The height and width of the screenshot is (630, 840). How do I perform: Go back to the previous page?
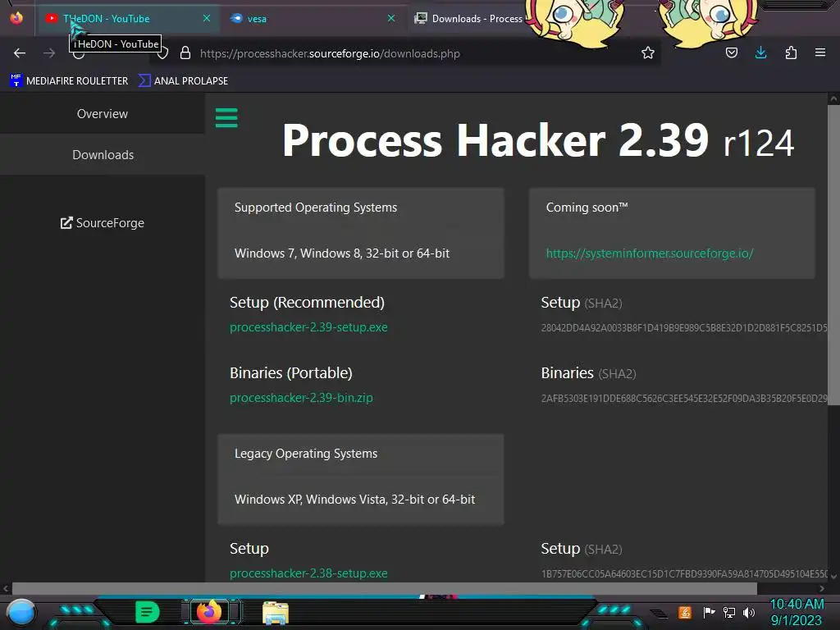click(20, 53)
